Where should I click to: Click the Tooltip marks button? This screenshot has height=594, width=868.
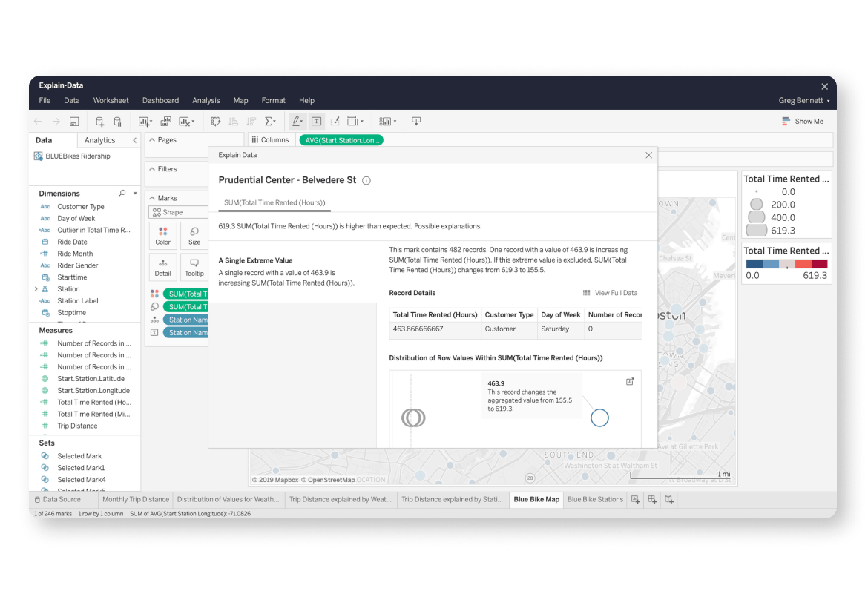click(194, 267)
